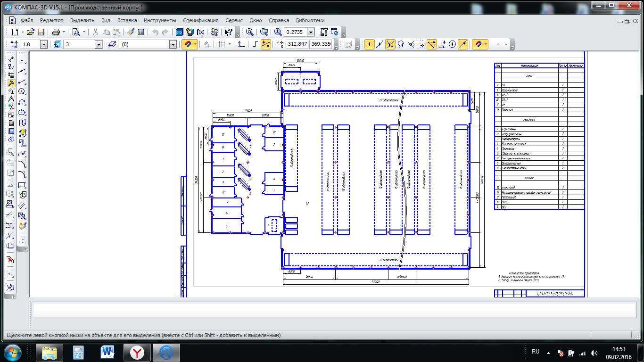The height and width of the screenshot is (362, 644).
Task: Open the Dimensions panel switcher icon
Action: [x=11, y=60]
